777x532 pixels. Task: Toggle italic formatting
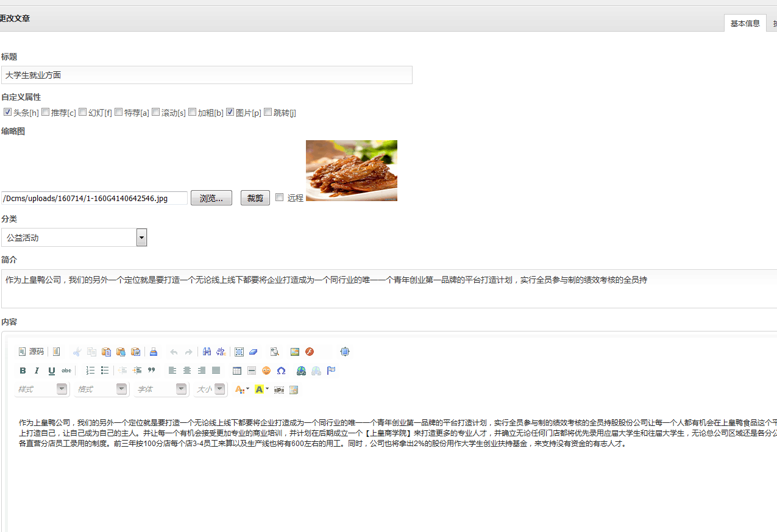click(37, 371)
